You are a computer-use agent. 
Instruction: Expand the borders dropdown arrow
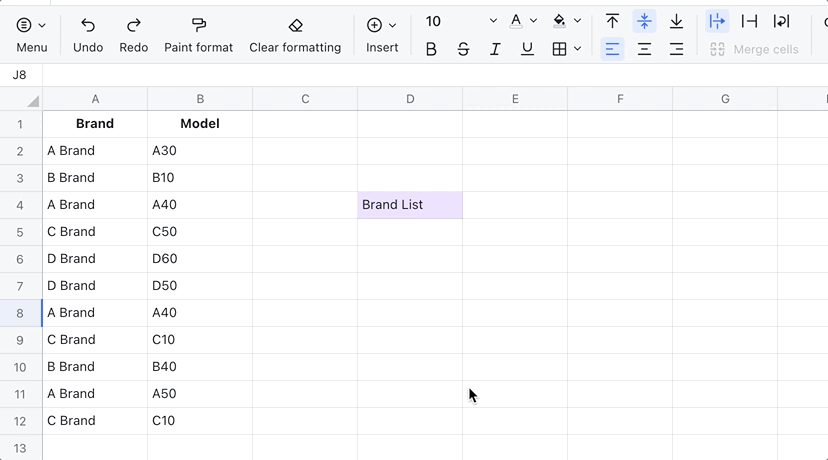click(578, 49)
